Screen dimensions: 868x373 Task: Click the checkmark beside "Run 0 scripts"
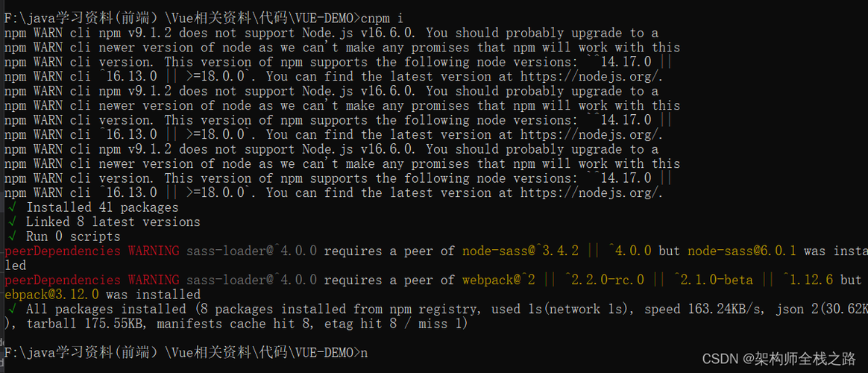[x=12, y=236]
